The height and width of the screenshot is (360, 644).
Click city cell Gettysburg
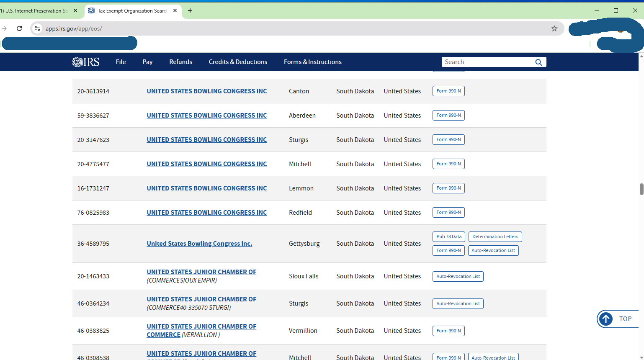pyautogui.click(x=304, y=244)
